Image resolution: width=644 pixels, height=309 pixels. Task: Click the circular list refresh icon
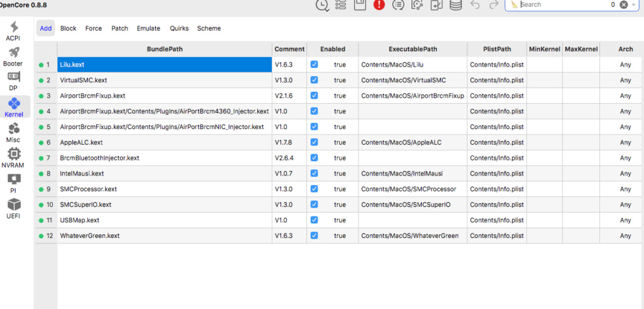[x=398, y=4]
